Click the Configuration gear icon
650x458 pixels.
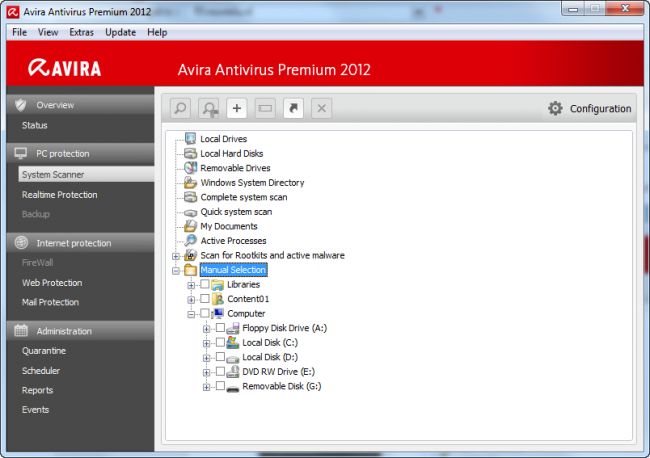[555, 109]
